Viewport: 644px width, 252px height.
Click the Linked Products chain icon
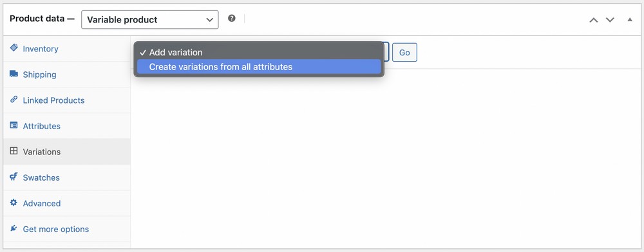(x=14, y=100)
